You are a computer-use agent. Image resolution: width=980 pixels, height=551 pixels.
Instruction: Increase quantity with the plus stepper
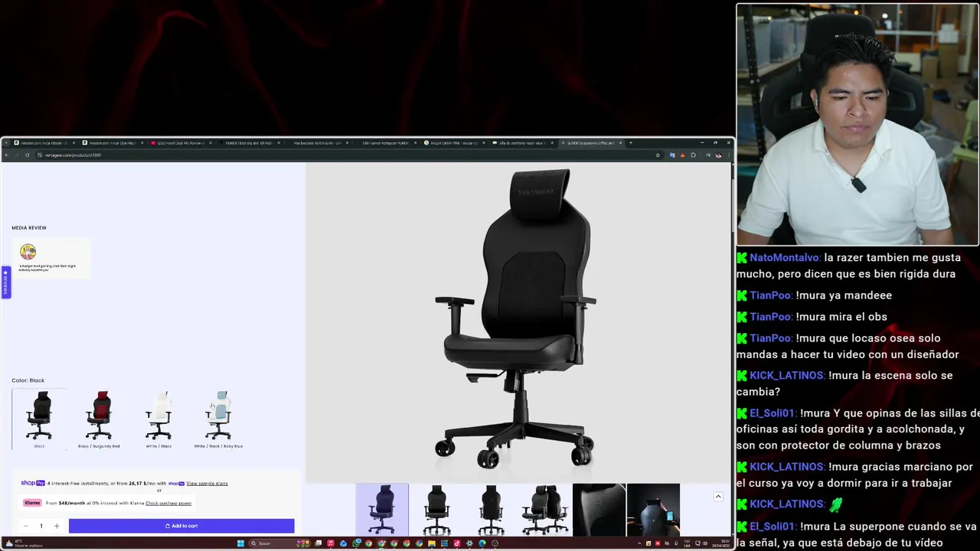[x=56, y=526]
